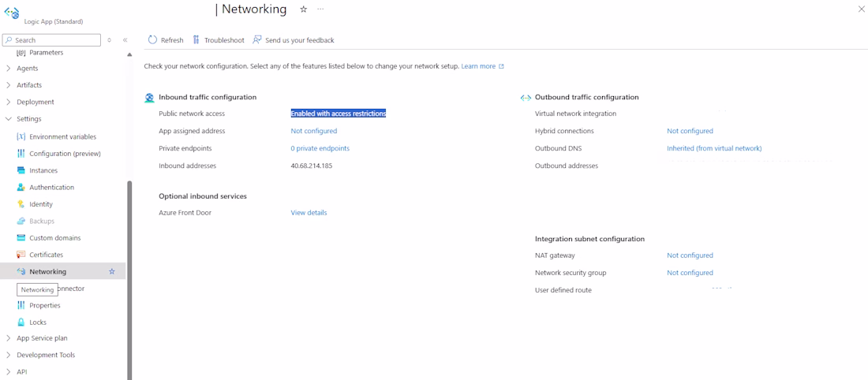Click the Troubleshoot toolbar icon
This screenshot has width=868, height=380.
196,39
